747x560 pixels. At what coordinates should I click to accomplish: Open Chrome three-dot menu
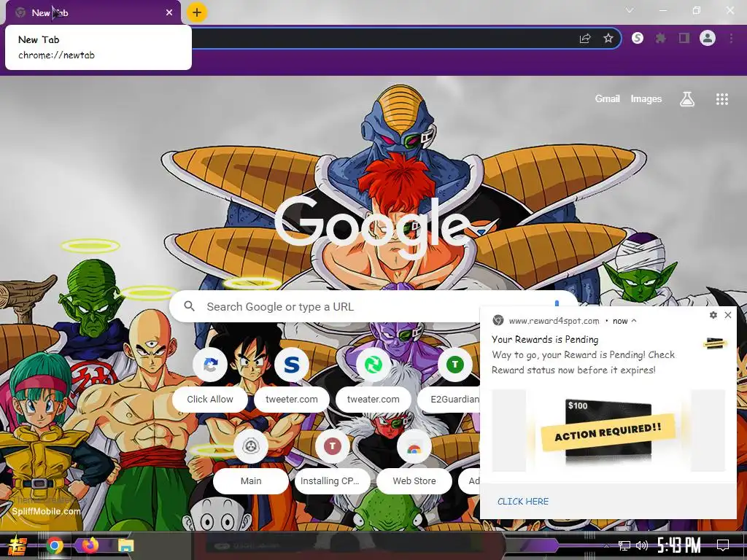point(731,38)
